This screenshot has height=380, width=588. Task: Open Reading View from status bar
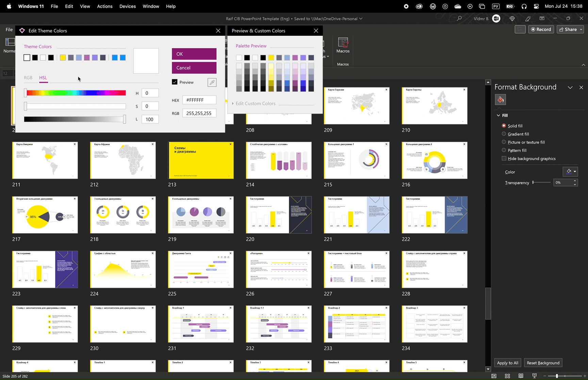coord(521,376)
